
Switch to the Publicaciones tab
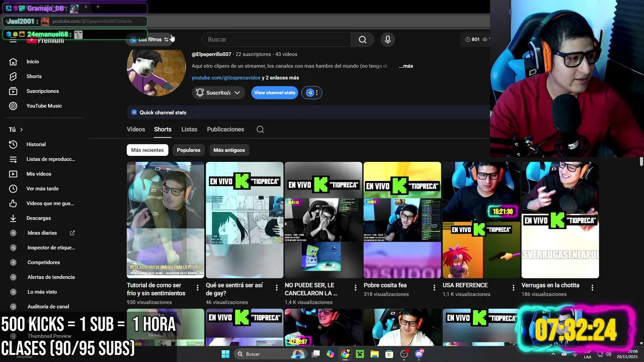click(x=225, y=129)
